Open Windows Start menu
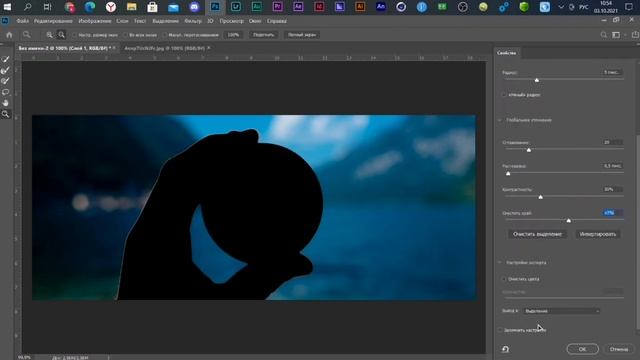The image size is (640, 360). (x=7, y=7)
